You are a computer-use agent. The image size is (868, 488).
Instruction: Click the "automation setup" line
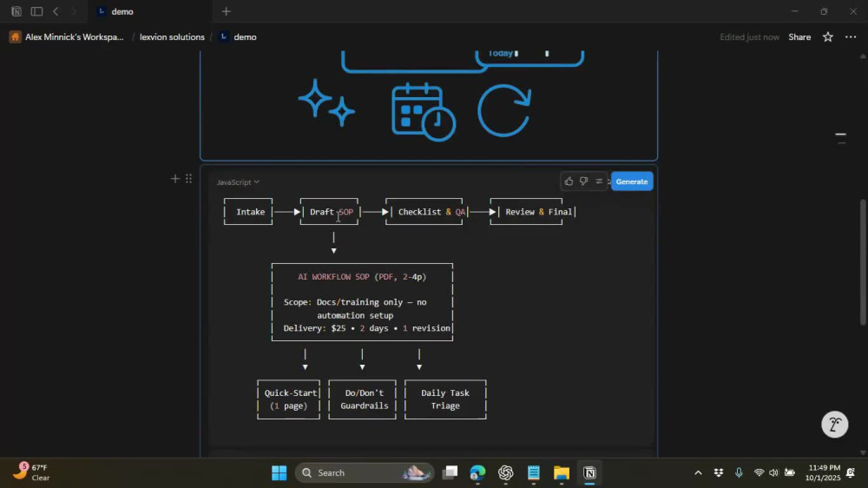point(355,315)
